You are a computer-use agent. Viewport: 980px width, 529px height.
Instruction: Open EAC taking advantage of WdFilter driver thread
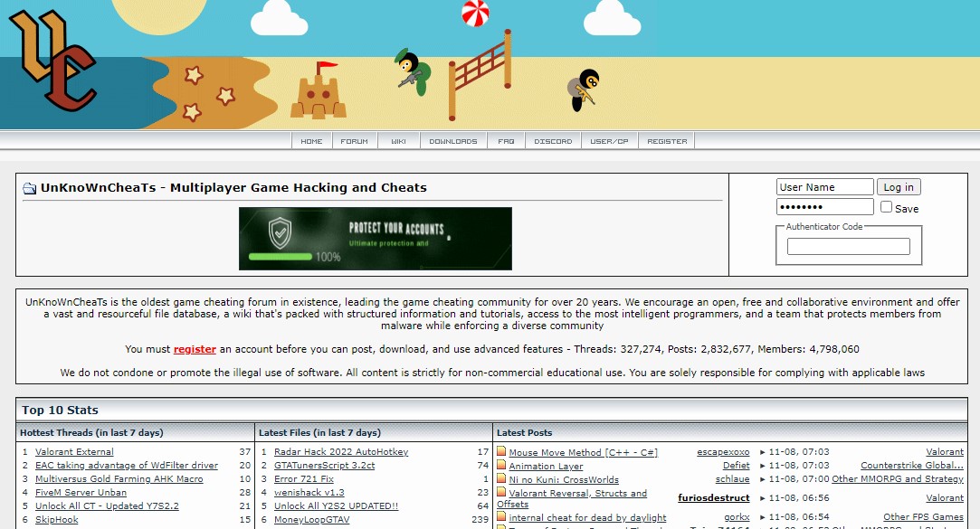point(127,466)
